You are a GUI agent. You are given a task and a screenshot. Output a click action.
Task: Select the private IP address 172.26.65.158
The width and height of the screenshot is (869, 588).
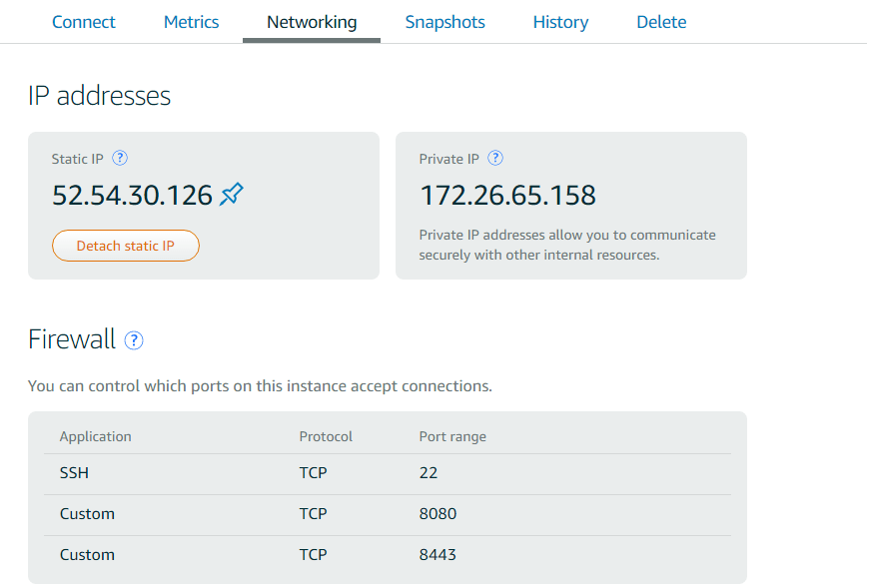[507, 196]
